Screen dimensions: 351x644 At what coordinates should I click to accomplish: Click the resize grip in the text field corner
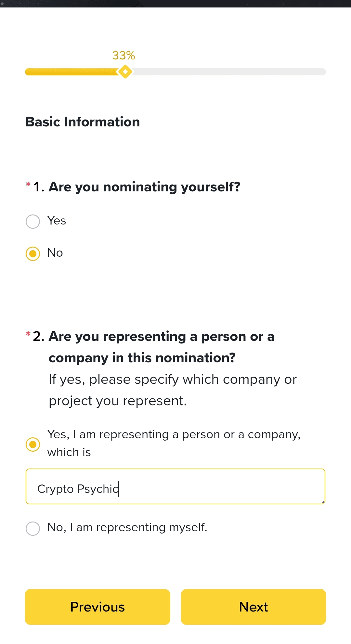pos(323,502)
